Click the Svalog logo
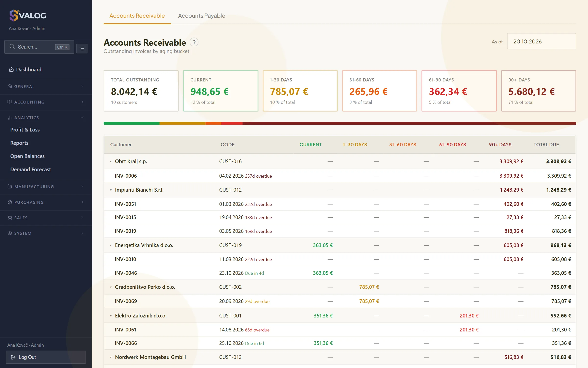Viewport: 588px width, 368px height. [x=27, y=15]
